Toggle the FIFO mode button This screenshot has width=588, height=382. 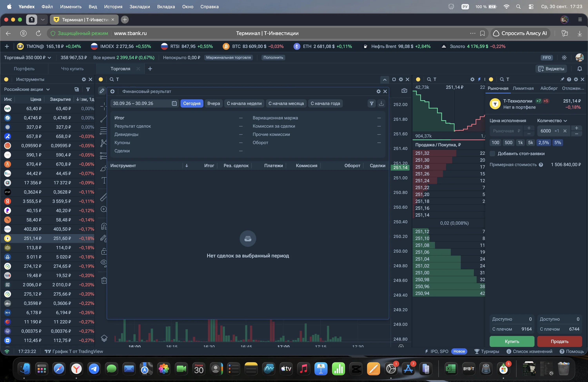click(x=547, y=58)
